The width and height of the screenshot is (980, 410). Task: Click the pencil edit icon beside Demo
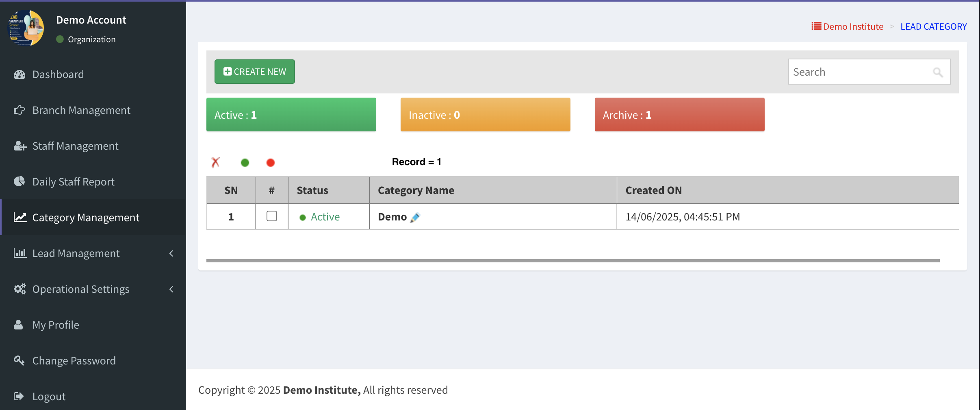tap(415, 218)
